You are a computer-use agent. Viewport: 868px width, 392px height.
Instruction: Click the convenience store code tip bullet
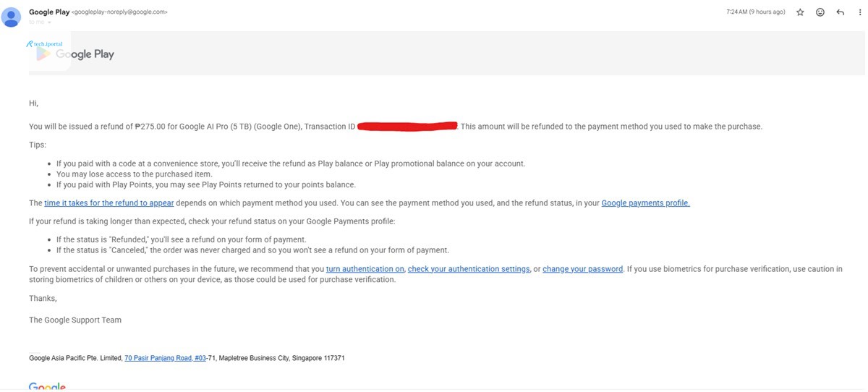[291, 163]
